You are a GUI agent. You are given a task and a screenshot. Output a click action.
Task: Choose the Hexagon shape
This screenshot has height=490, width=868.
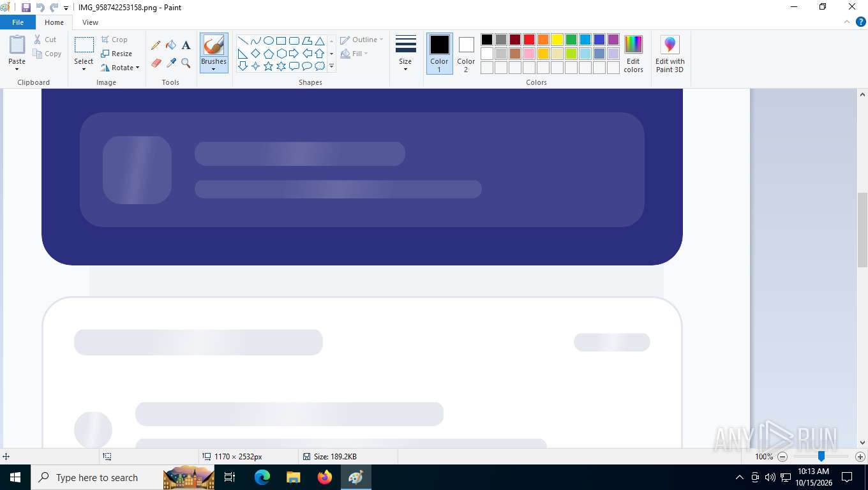click(281, 54)
